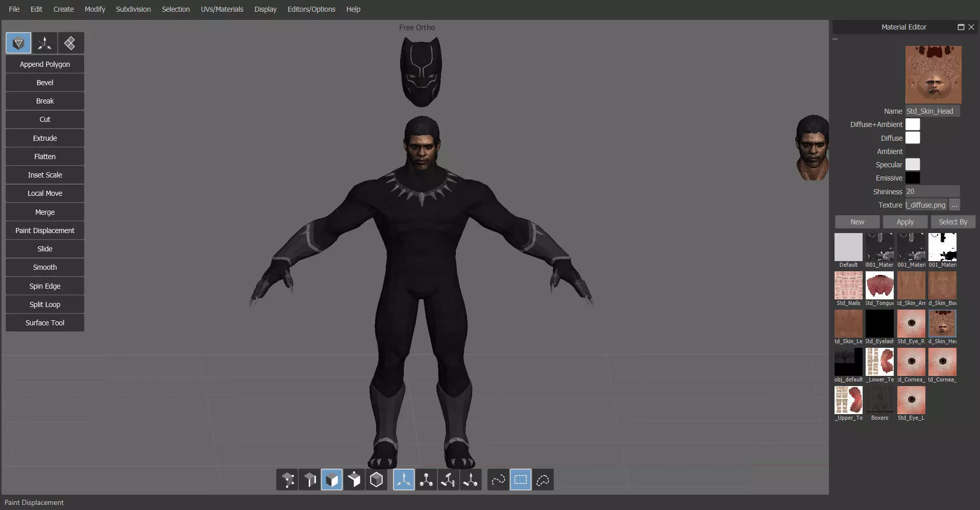Screen dimensions: 980x510
Task: Click the Flatten tool button
Action: pos(45,157)
